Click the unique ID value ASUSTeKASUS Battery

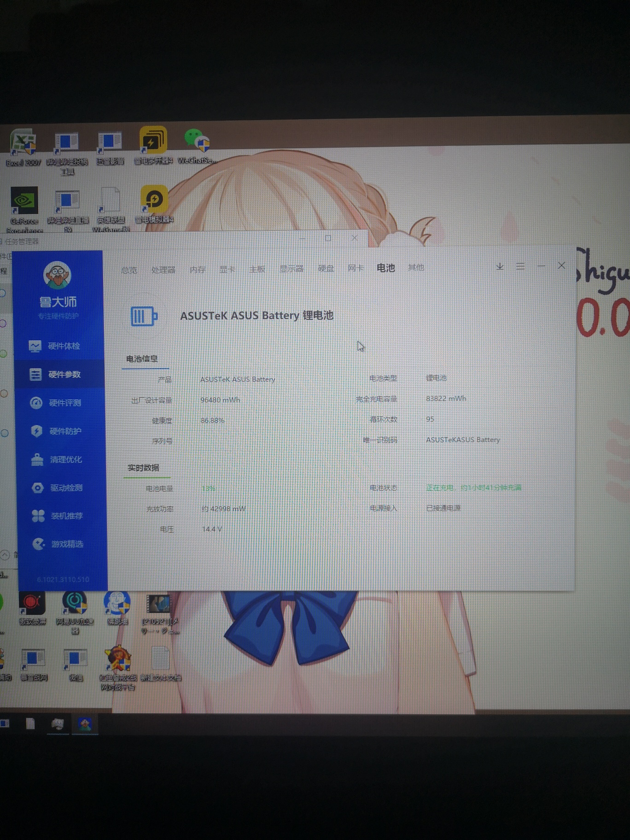(463, 440)
